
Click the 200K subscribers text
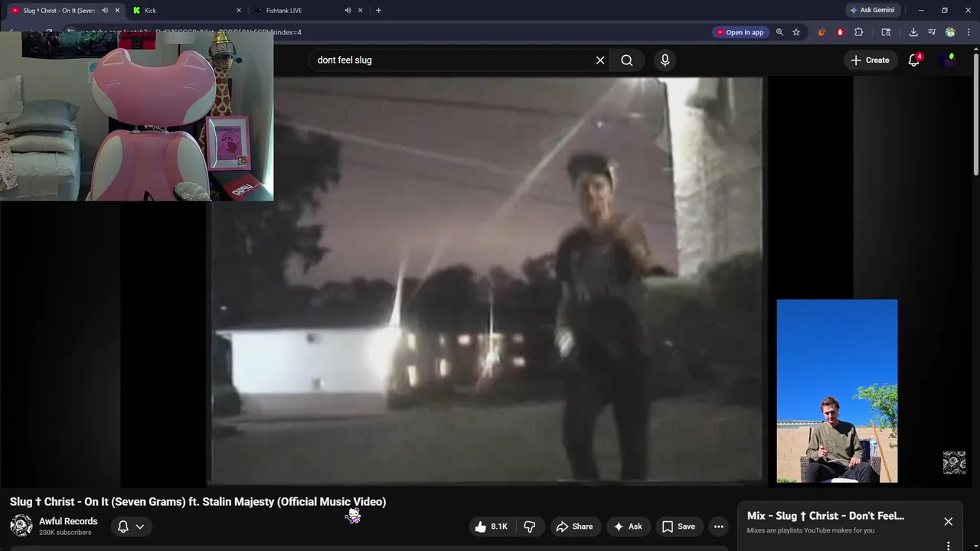click(x=65, y=533)
